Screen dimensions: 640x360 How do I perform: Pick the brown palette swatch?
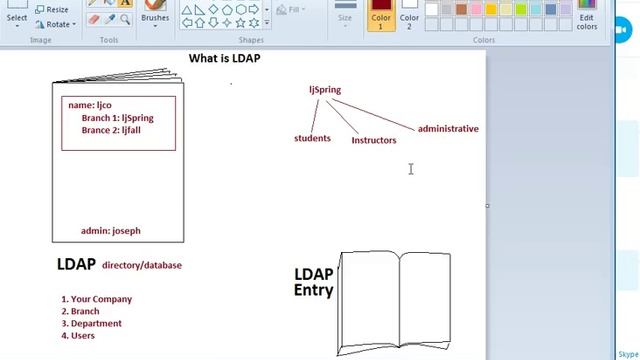(x=461, y=9)
